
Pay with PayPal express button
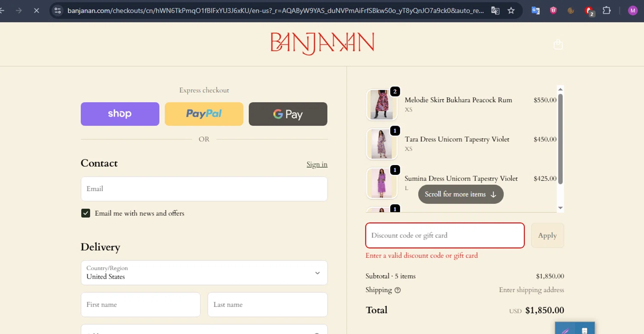point(204,114)
